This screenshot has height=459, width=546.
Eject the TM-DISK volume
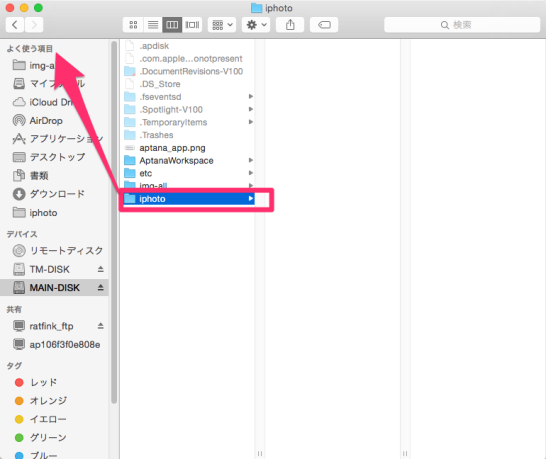pyautogui.click(x=101, y=269)
